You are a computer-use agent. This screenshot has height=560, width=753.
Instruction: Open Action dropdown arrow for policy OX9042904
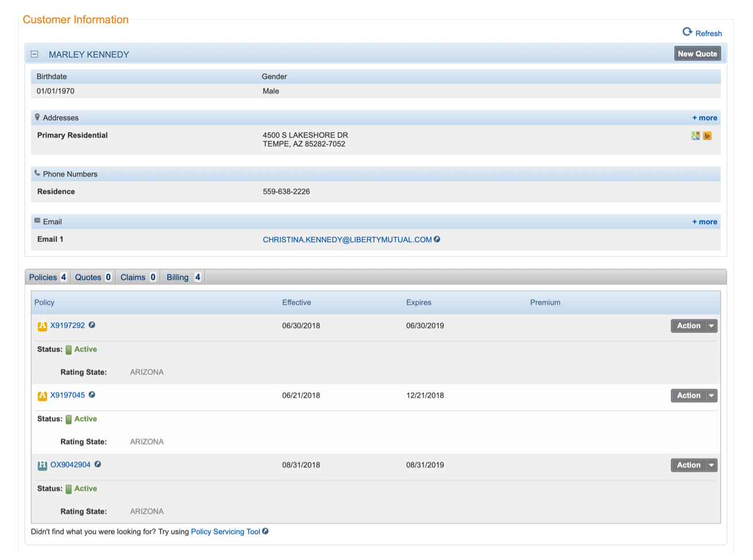711,465
